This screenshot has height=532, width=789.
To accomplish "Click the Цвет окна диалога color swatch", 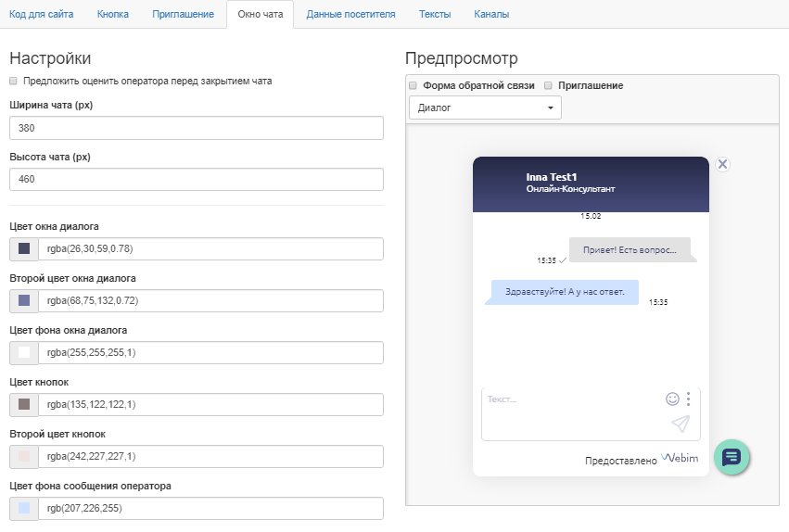I will click(24, 248).
